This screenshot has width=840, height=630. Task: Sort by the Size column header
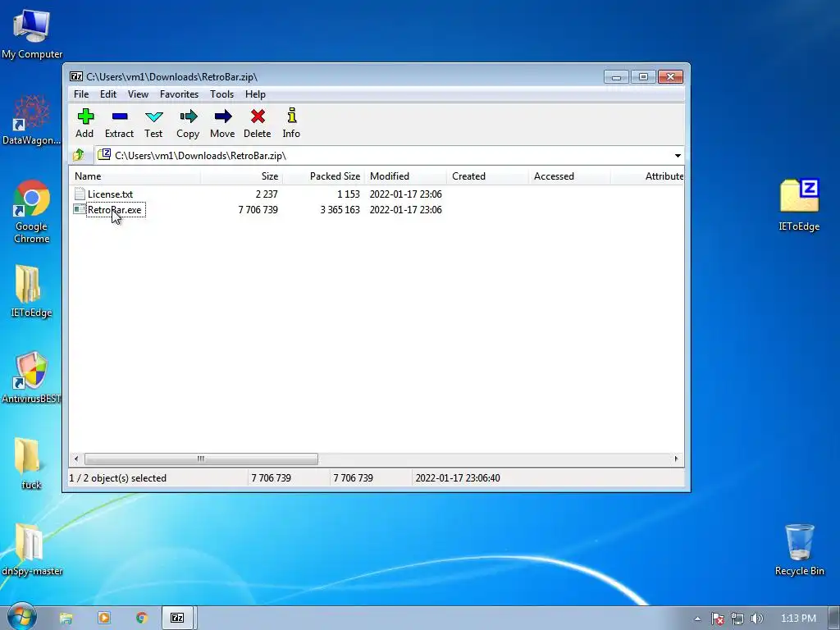tap(241, 176)
